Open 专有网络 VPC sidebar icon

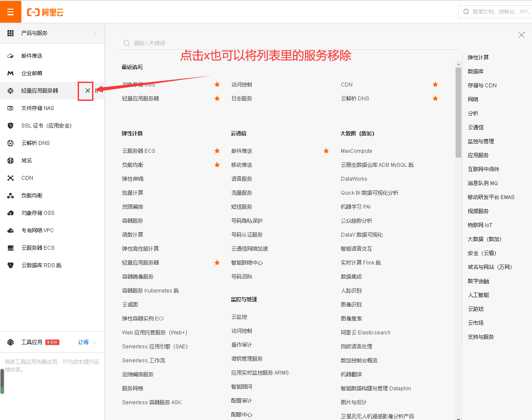click(10, 231)
